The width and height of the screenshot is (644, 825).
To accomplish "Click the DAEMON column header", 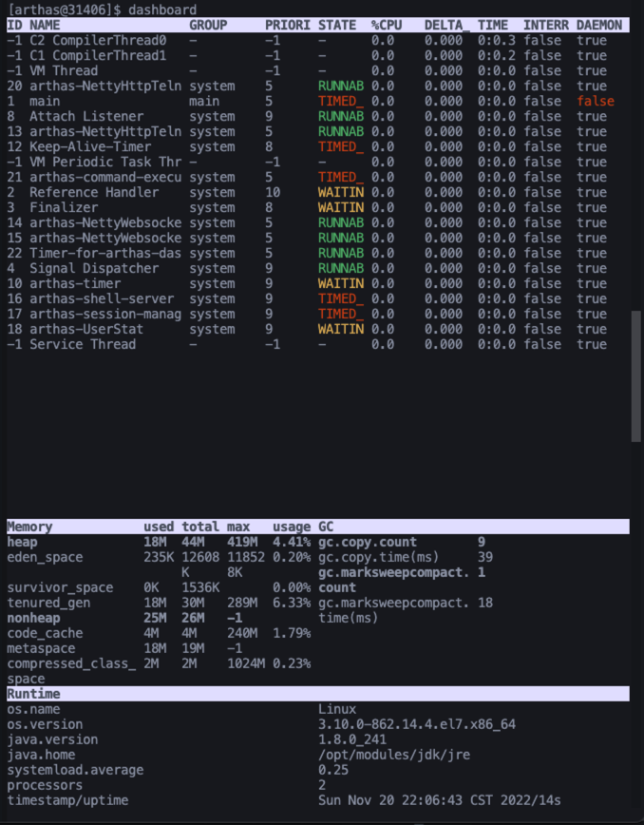I will [599, 25].
